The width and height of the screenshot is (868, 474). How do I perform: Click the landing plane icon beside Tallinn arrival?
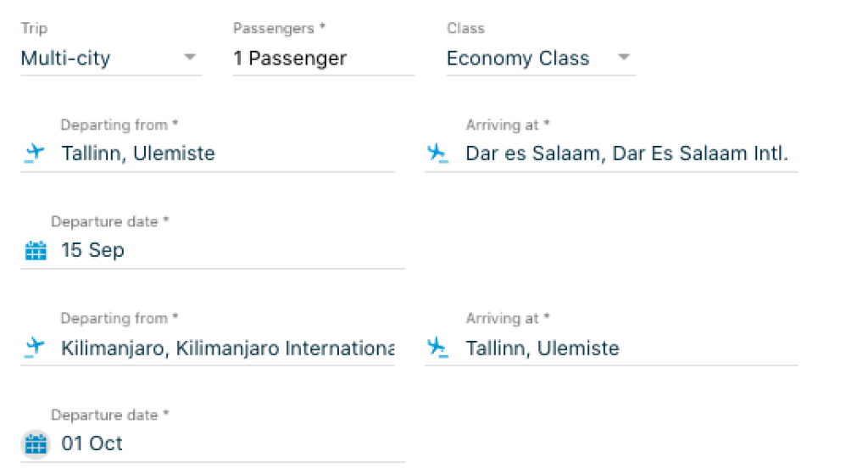coord(437,347)
